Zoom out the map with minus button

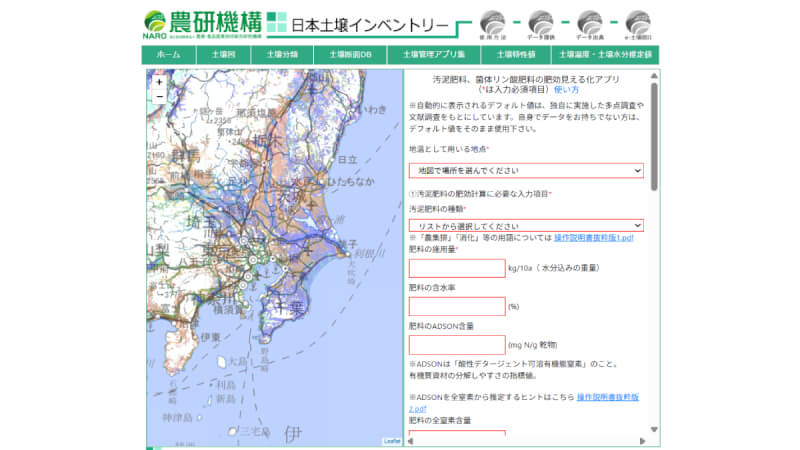(159, 97)
